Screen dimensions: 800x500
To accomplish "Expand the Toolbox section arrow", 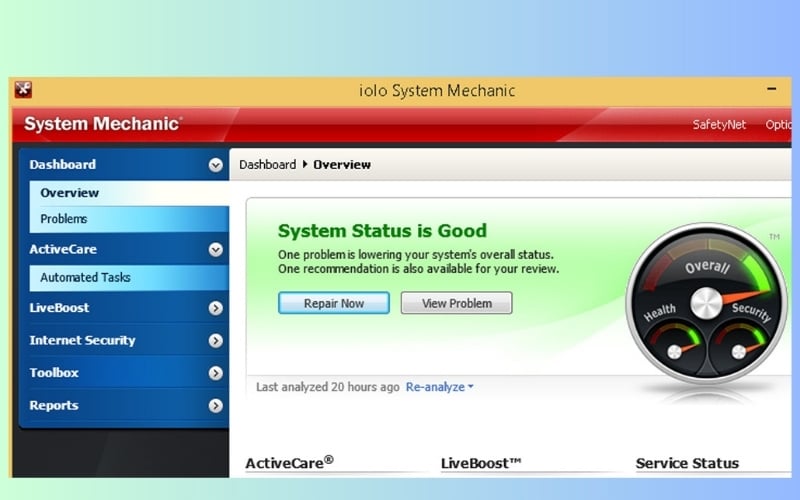I will (215, 373).
